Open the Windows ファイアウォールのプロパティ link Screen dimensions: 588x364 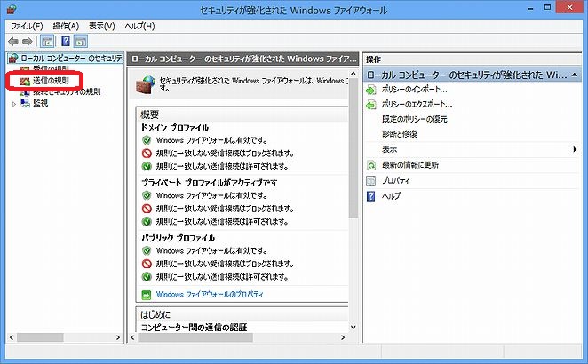[210, 295]
